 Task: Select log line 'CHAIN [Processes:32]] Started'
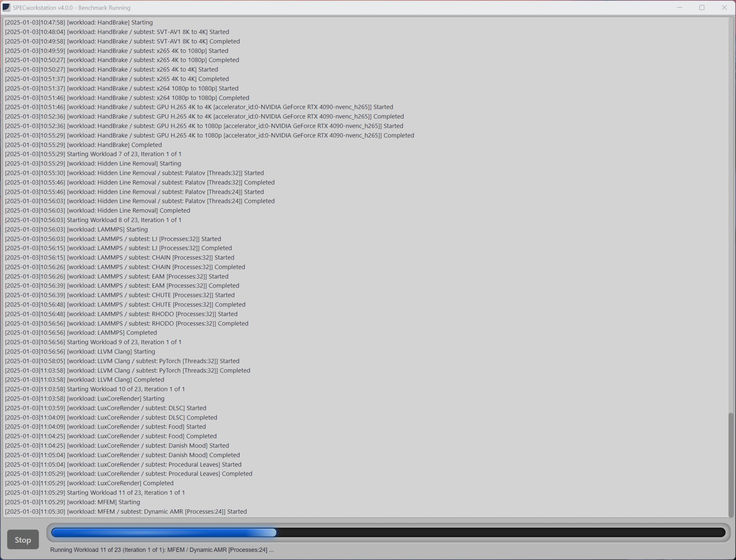(120, 258)
